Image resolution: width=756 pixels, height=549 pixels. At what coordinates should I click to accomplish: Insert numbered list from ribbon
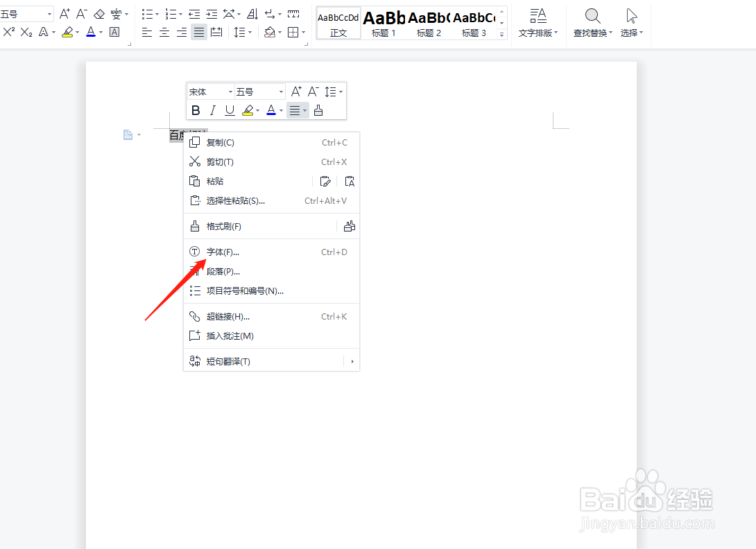[171, 14]
